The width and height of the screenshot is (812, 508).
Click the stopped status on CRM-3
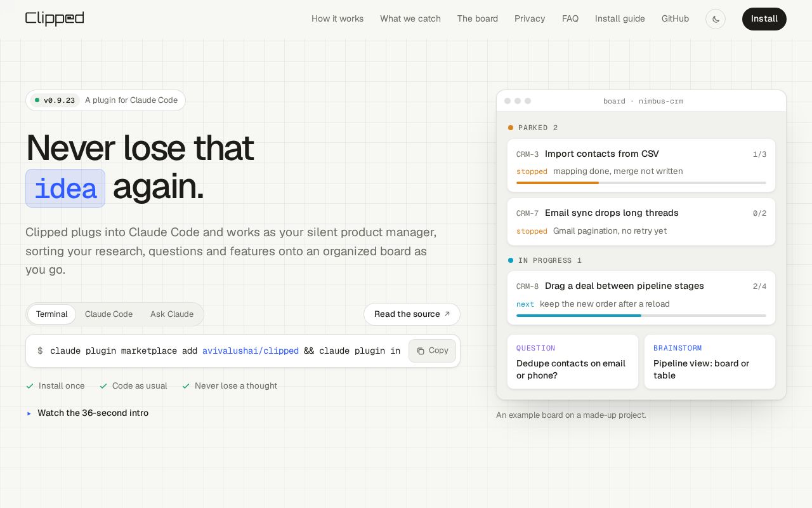(532, 171)
